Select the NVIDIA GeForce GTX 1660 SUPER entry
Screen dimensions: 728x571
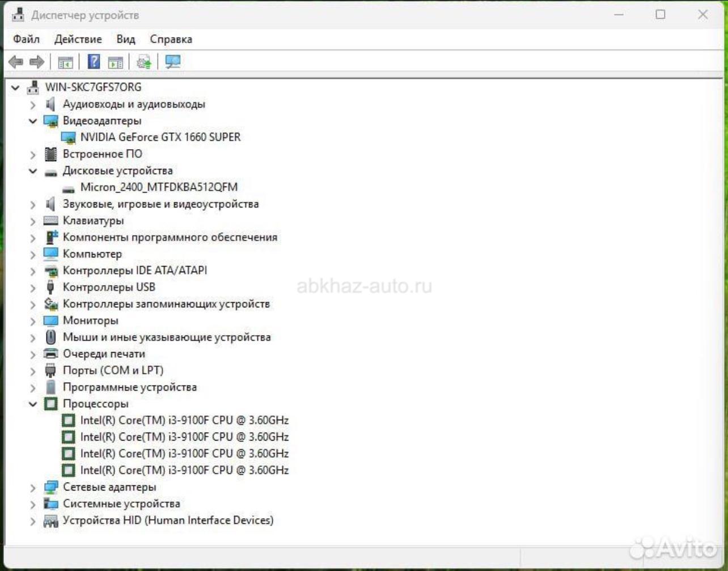[160, 137]
